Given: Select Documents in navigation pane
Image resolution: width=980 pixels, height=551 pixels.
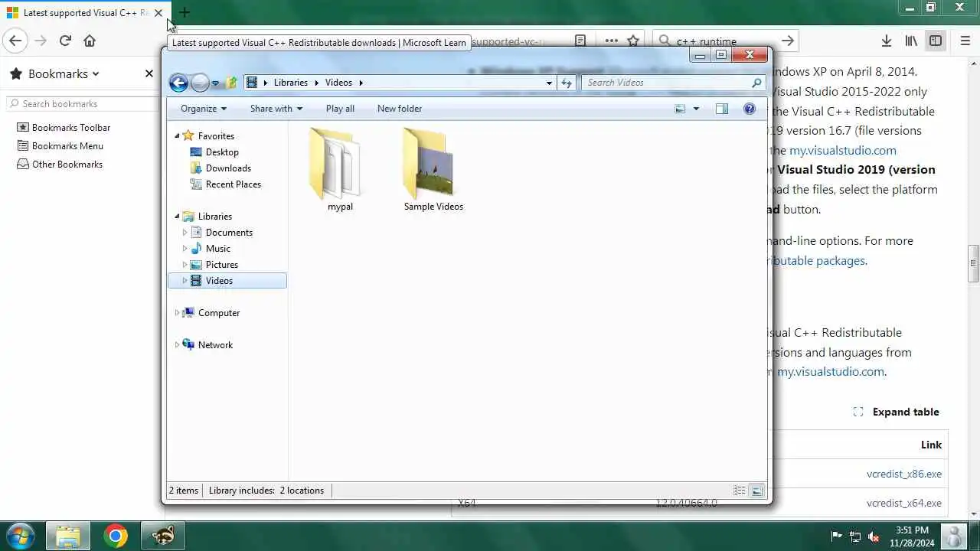Looking at the screenshot, I should point(229,233).
